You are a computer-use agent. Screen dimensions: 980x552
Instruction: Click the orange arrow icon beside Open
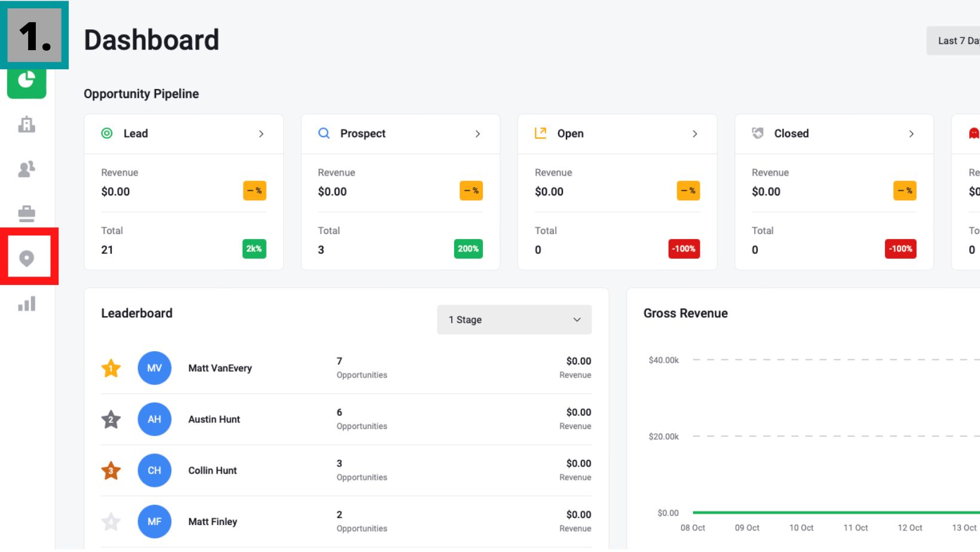click(541, 133)
